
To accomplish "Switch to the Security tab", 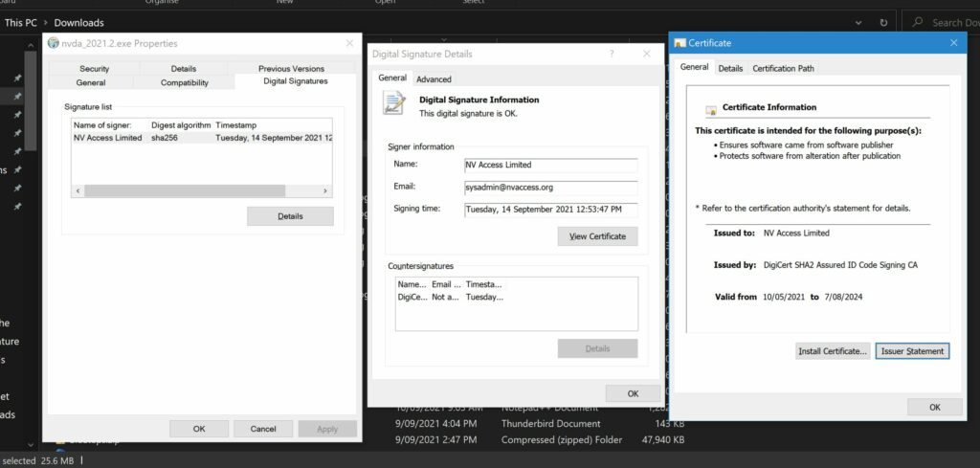I will [x=94, y=69].
